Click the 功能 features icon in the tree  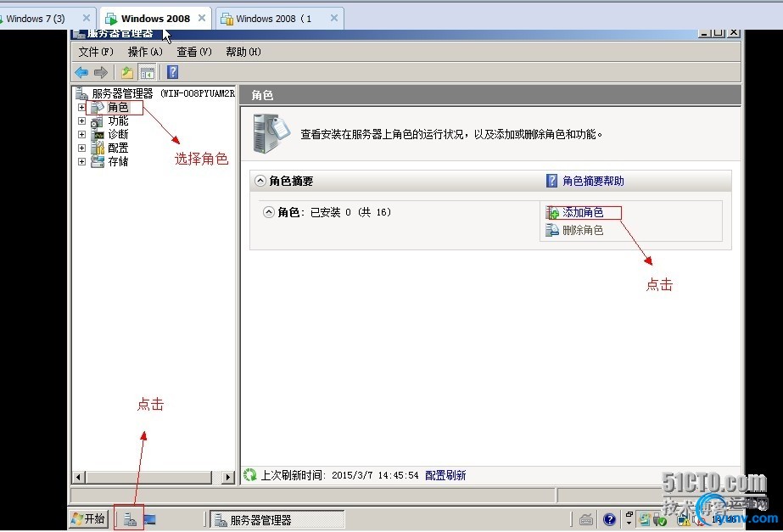(x=98, y=120)
